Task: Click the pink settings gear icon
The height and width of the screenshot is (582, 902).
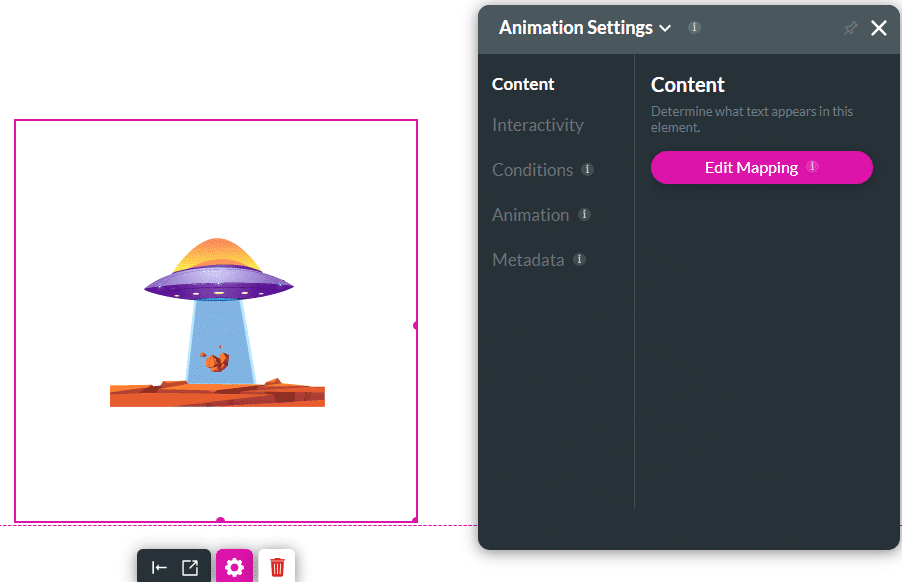Action: click(x=234, y=566)
